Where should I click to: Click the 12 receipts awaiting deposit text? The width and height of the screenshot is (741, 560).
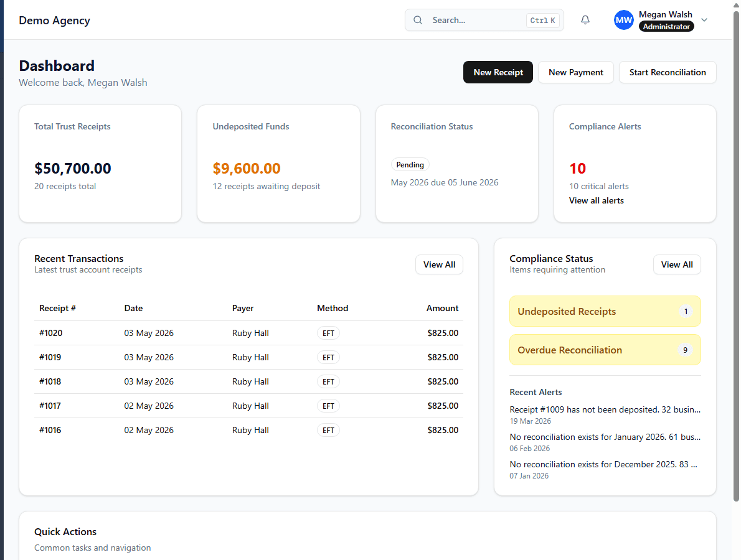[x=266, y=186]
